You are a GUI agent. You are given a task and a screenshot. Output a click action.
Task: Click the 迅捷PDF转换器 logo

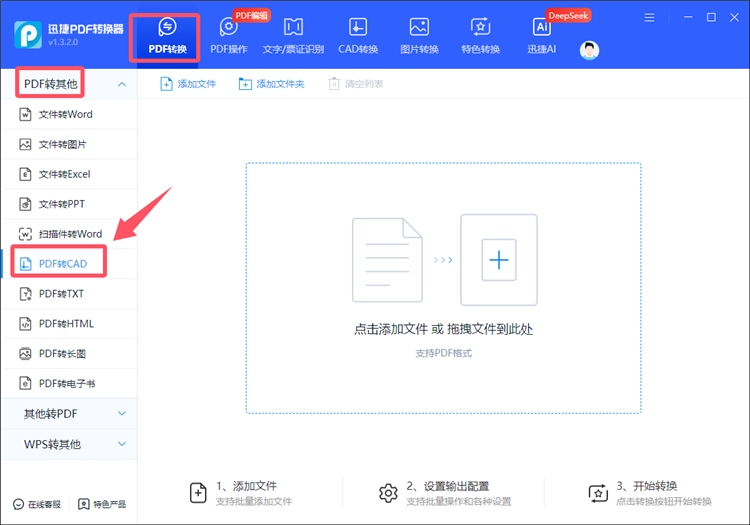coord(28,35)
